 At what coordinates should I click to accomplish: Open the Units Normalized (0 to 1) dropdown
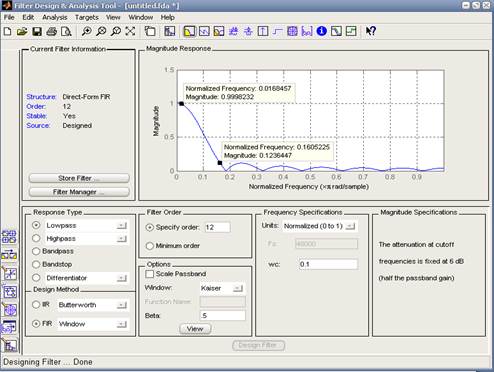350,226
